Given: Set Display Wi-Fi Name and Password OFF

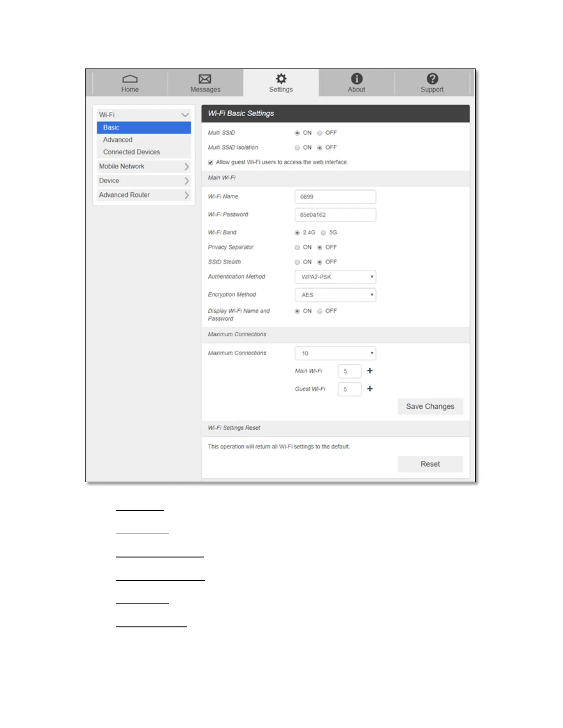Looking at the screenshot, I should pos(320,312).
